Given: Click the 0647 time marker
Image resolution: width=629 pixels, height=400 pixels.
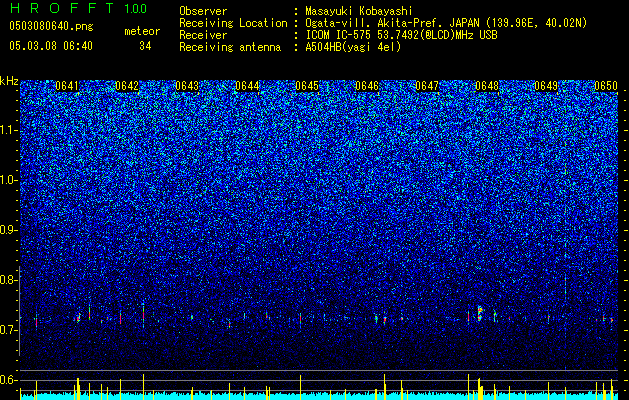Looking at the screenshot, I should pos(427,86).
